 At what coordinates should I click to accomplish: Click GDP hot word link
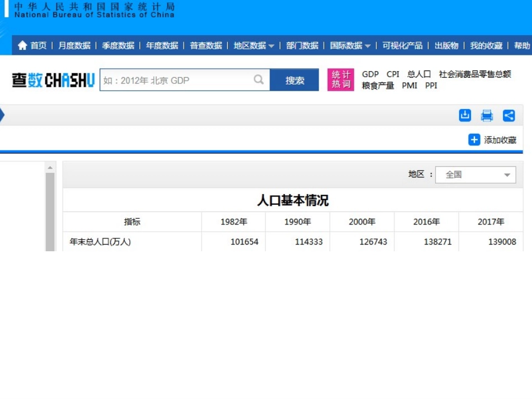pyautogui.click(x=370, y=74)
